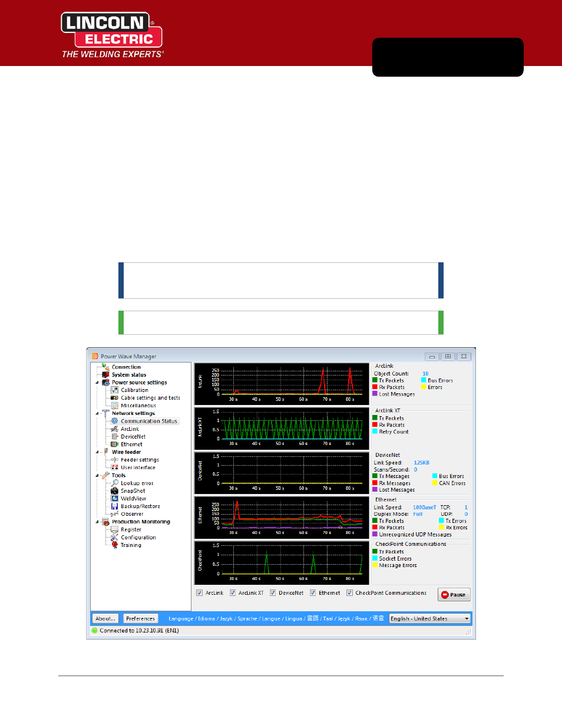Collapse the Tools tree node
This screenshot has width=562, height=728.
[97, 476]
